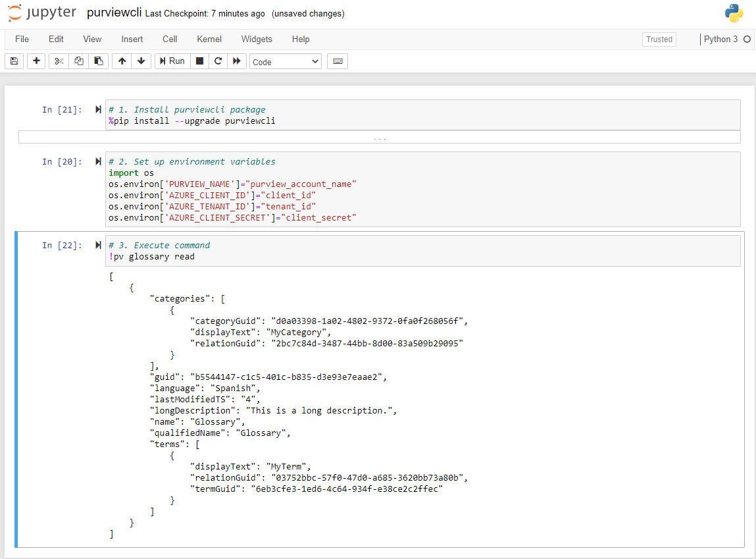Open the Kernel menu

pos(209,39)
